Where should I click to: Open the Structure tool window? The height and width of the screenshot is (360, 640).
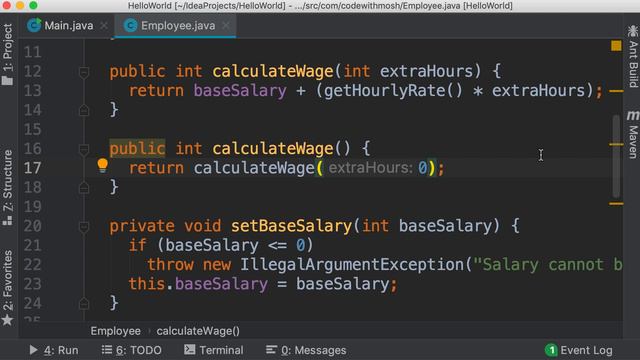click(7, 187)
